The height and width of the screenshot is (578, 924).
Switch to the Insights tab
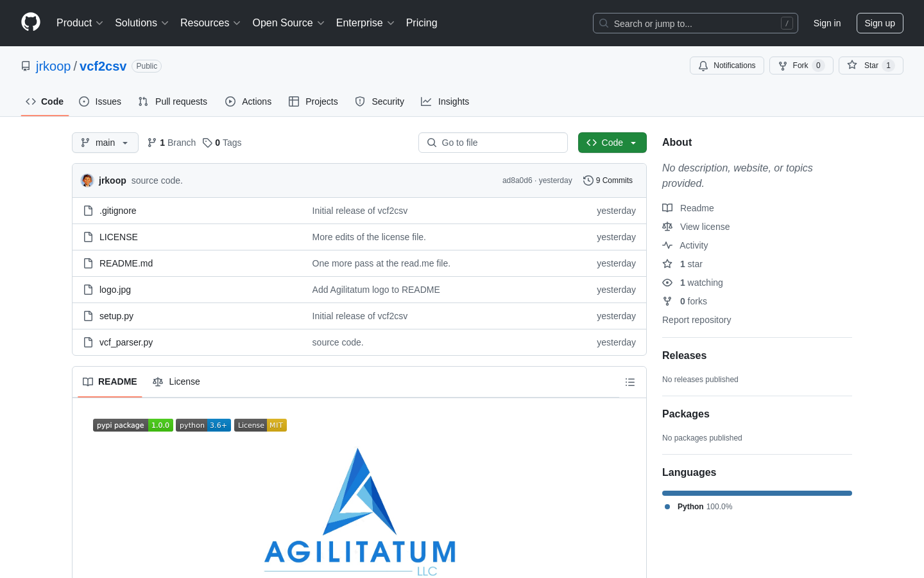445,101
